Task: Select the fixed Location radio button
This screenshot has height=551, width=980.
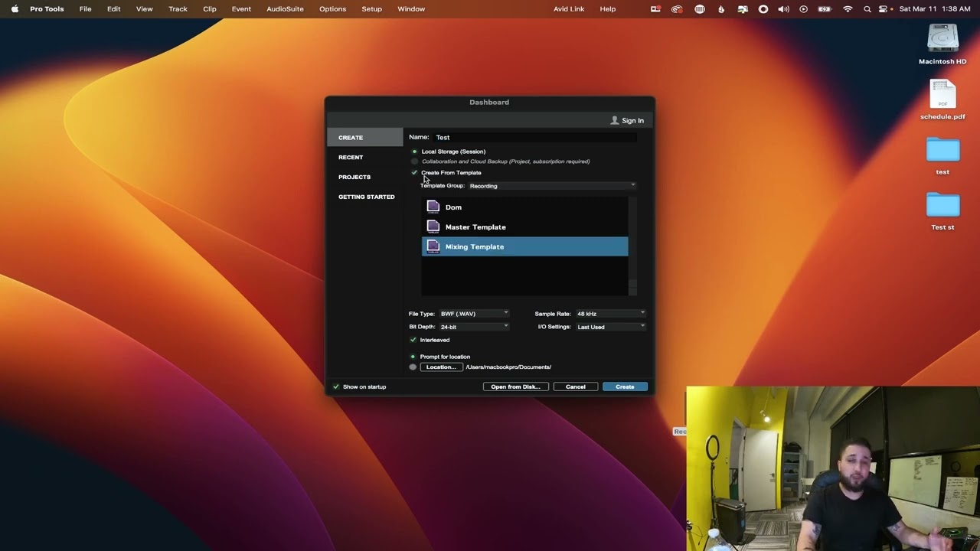Action: coord(413,367)
